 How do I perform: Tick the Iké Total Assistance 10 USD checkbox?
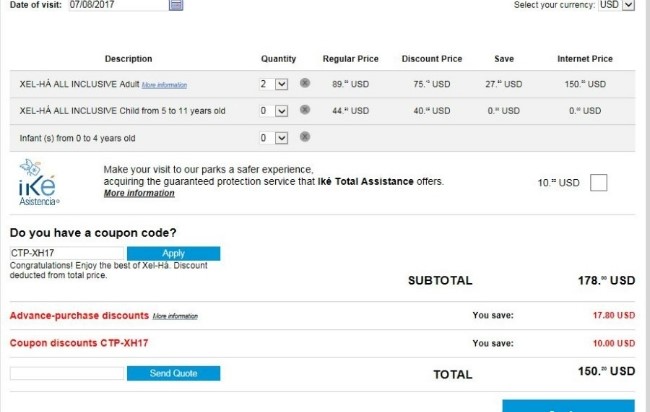coord(598,182)
